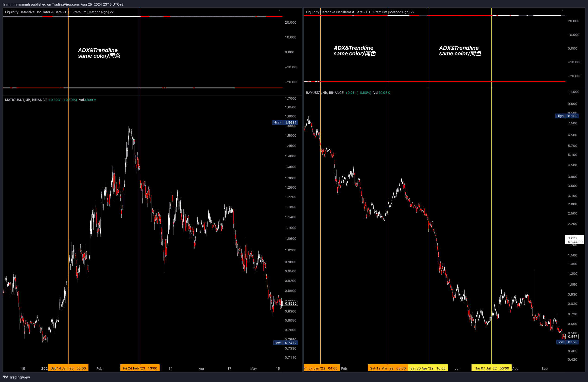Click the Thu 07 Jul '22 00:00 date marker

tap(491, 368)
